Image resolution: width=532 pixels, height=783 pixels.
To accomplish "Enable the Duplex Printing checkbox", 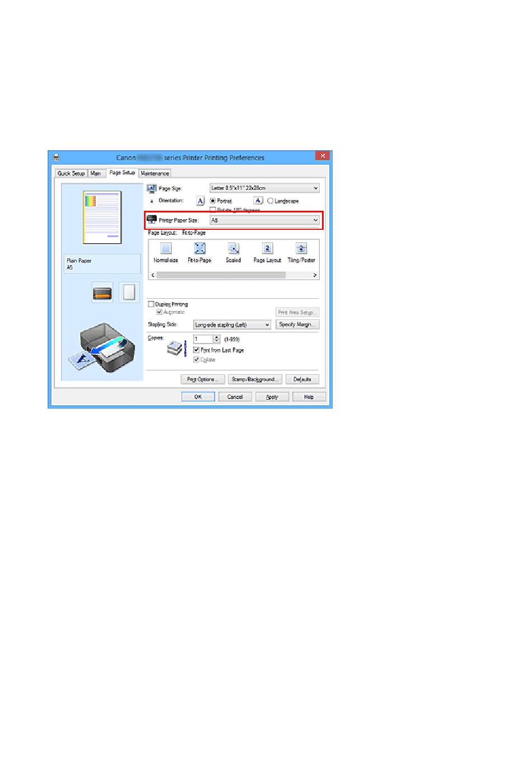I will 151,304.
